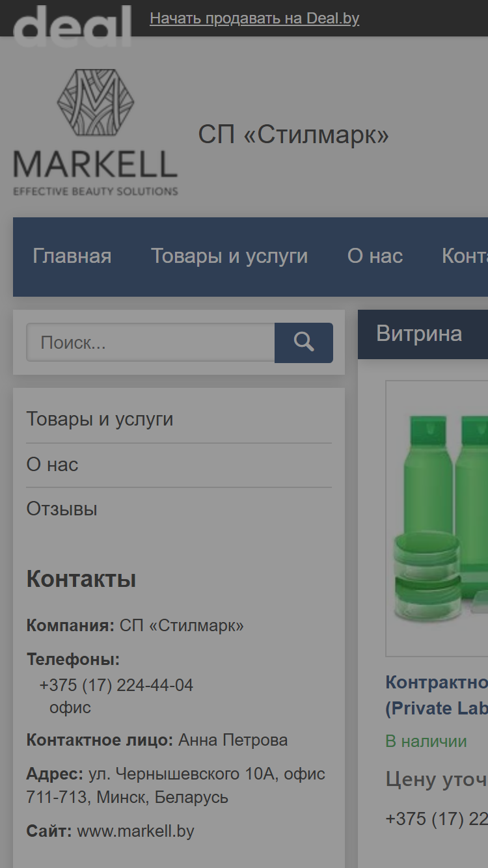Select the Витрина tab
The width and height of the screenshot is (488, 868).
tap(419, 334)
